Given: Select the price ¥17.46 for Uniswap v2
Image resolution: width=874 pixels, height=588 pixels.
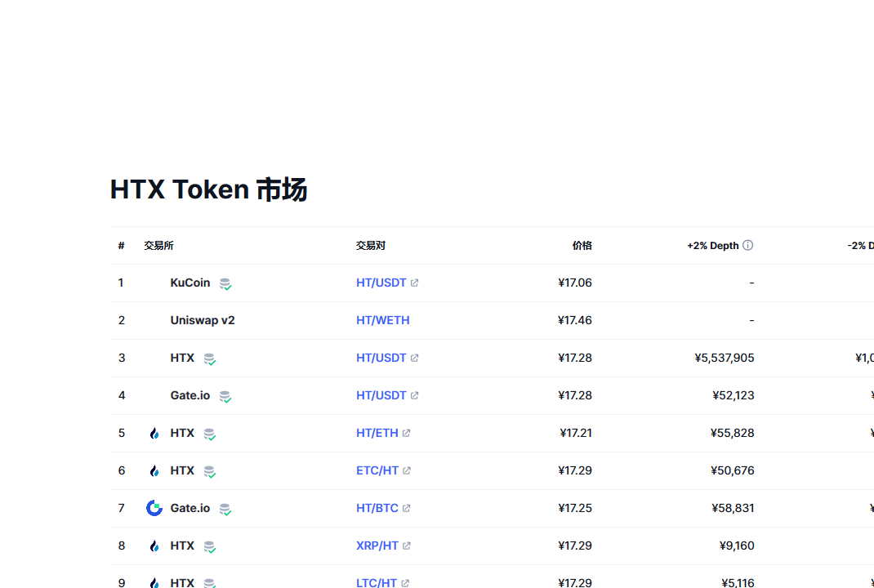Looking at the screenshot, I should [575, 320].
